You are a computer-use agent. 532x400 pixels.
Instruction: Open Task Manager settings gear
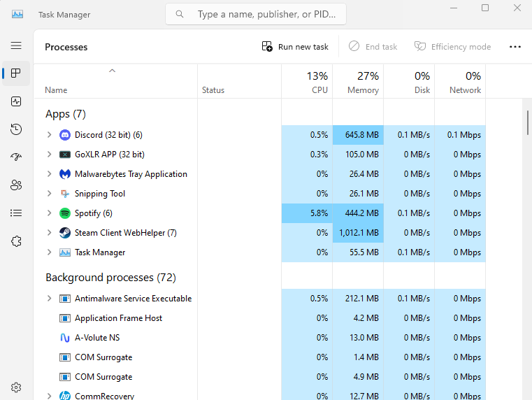(16, 387)
